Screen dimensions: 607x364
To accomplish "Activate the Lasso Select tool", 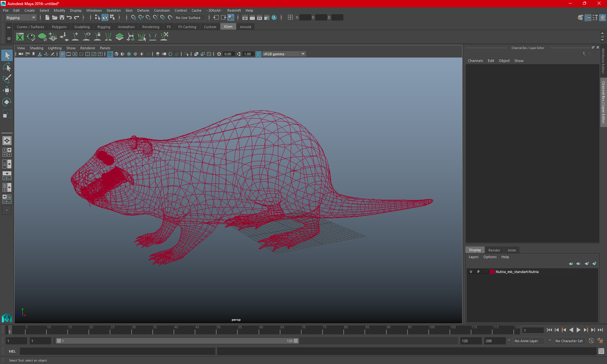I will pos(7,67).
